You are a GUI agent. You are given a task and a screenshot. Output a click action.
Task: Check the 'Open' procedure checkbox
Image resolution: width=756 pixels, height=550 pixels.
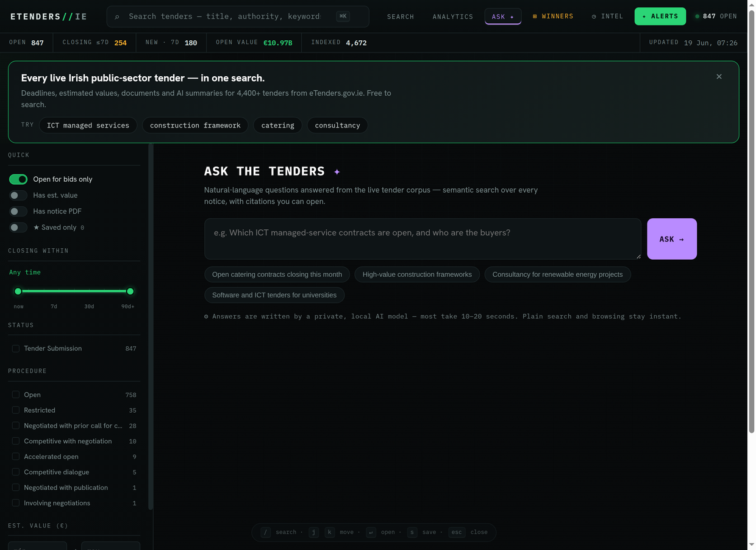click(x=16, y=395)
